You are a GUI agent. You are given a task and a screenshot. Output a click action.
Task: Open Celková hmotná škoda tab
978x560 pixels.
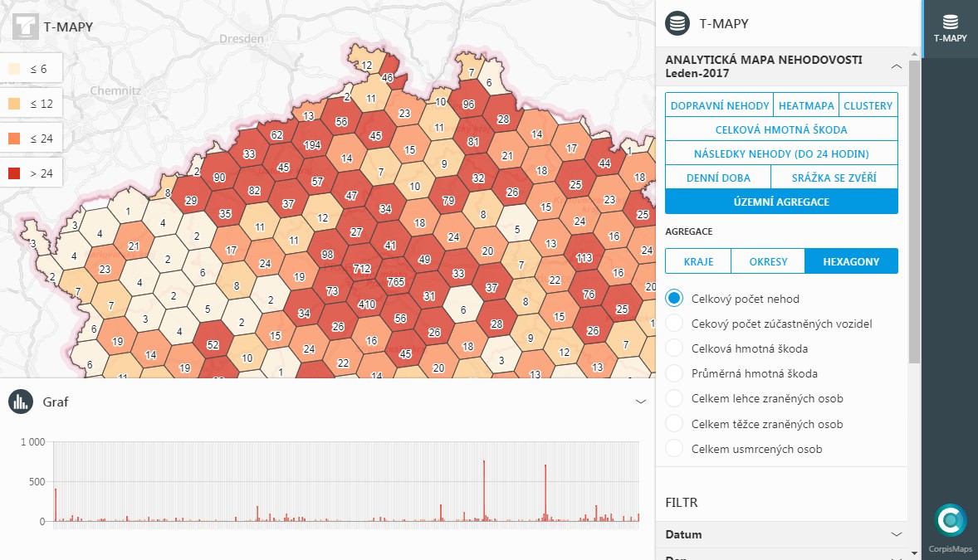click(x=781, y=129)
